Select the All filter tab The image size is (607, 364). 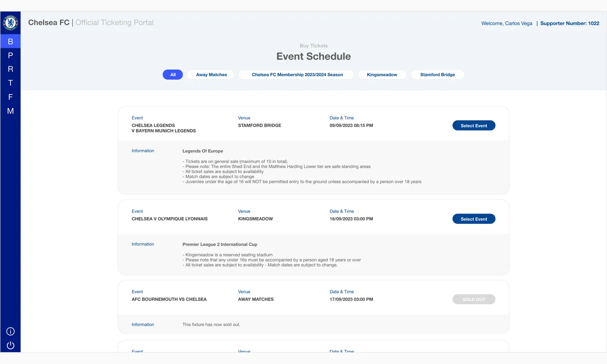173,75
